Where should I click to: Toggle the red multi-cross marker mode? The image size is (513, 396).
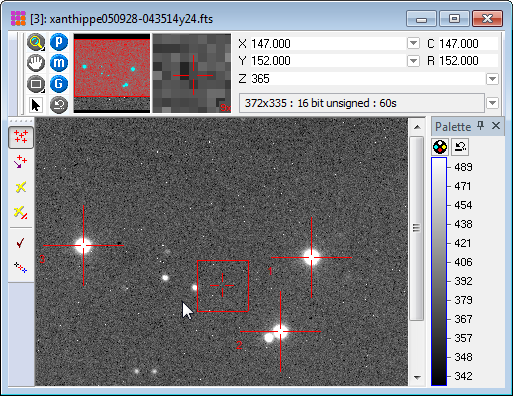click(21, 137)
